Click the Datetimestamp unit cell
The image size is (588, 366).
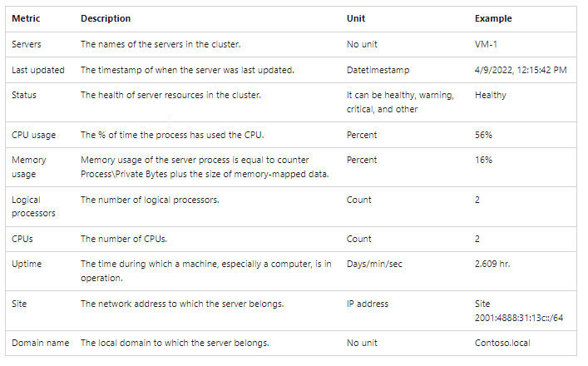(378, 70)
